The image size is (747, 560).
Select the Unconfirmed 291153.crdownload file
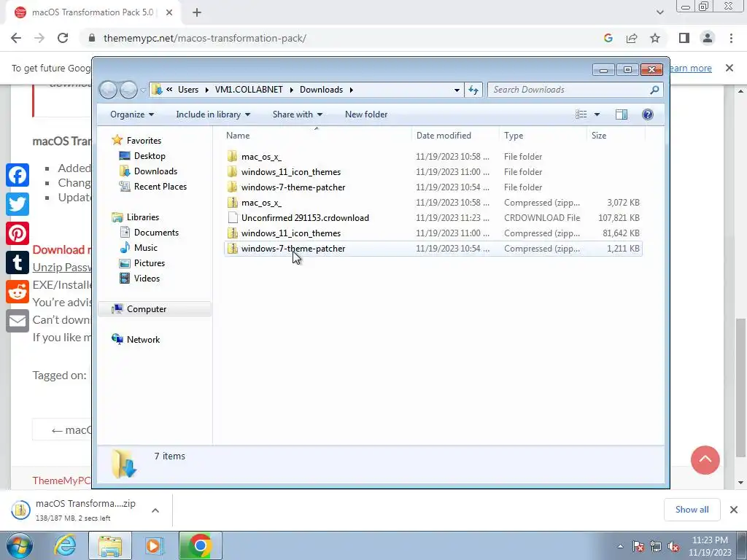tap(433, 217)
